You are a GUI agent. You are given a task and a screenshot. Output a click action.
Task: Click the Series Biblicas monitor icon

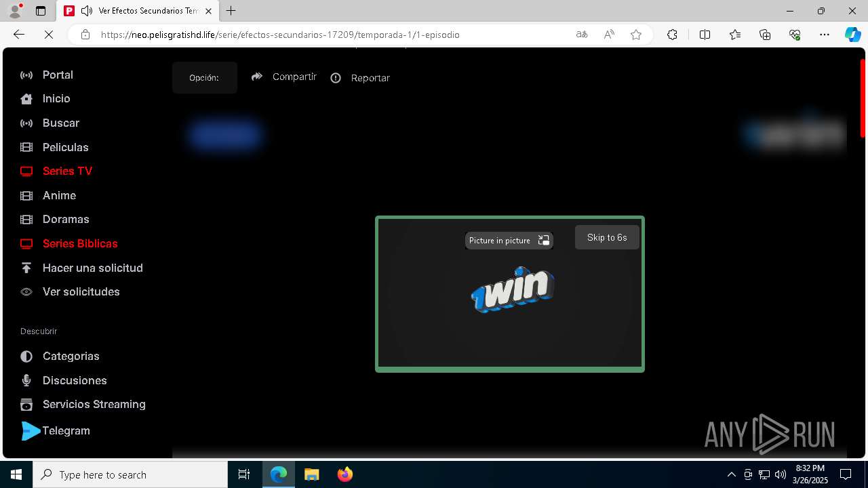26,244
